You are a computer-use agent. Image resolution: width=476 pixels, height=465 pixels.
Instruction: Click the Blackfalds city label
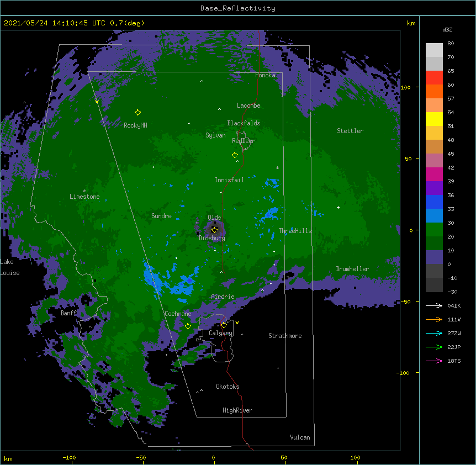pos(244,123)
